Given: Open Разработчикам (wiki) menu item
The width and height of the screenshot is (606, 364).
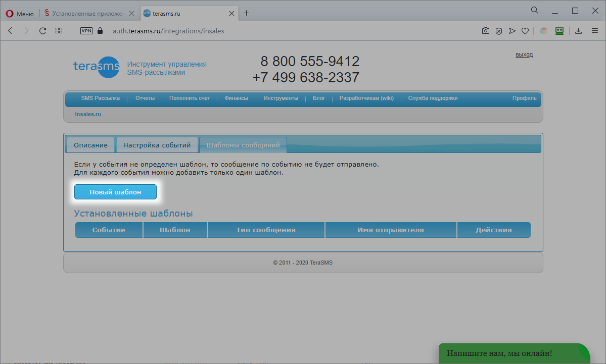Looking at the screenshot, I should click(366, 98).
